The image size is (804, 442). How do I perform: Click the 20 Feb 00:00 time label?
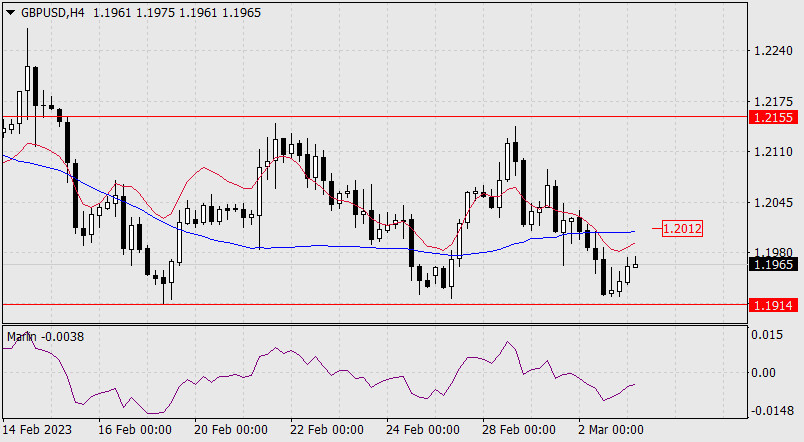click(230, 430)
